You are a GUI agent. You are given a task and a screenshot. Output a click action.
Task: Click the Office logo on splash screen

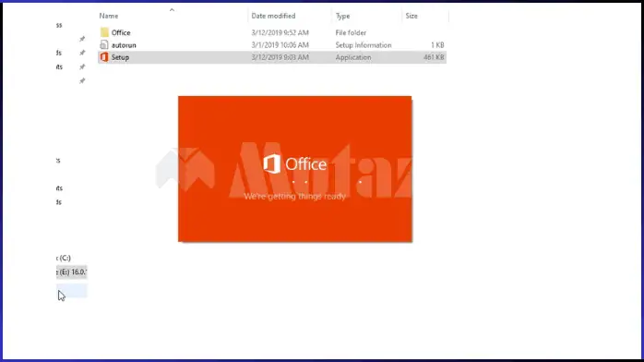coord(295,164)
